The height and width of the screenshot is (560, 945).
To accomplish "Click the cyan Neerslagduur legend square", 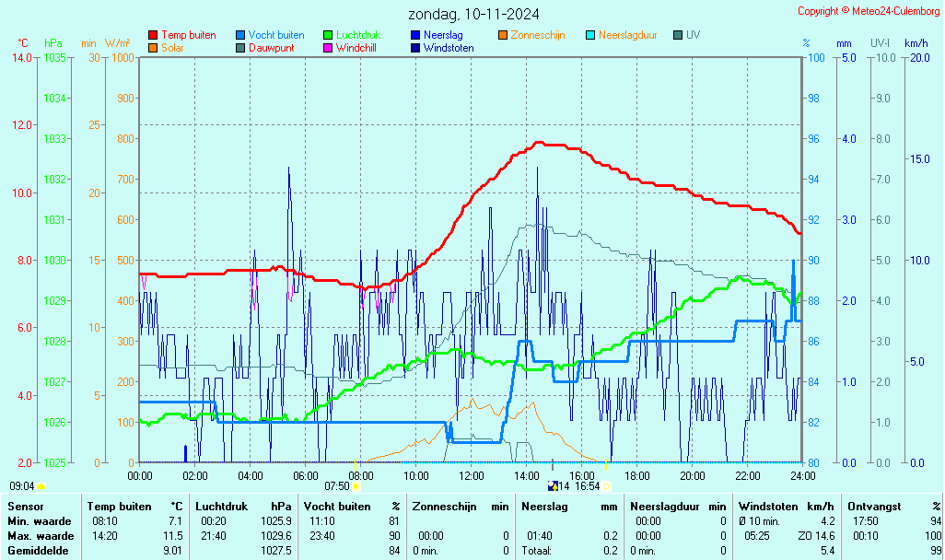I will pos(590,36).
